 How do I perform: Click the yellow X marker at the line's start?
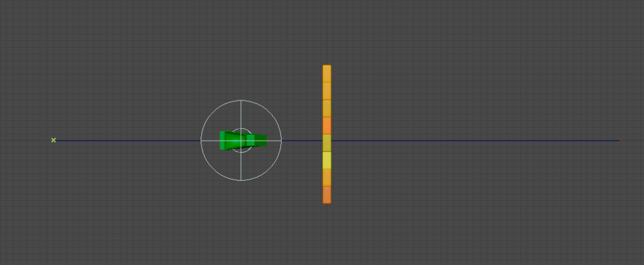[x=53, y=140]
